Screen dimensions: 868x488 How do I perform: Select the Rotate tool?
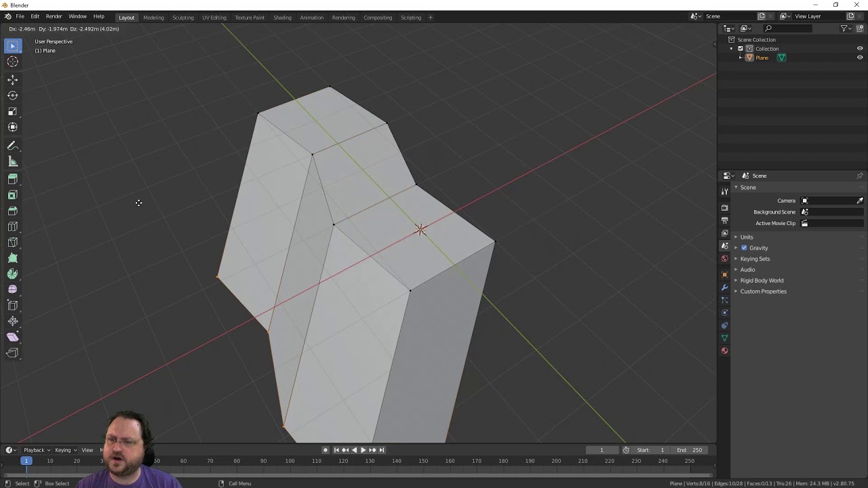click(12, 96)
